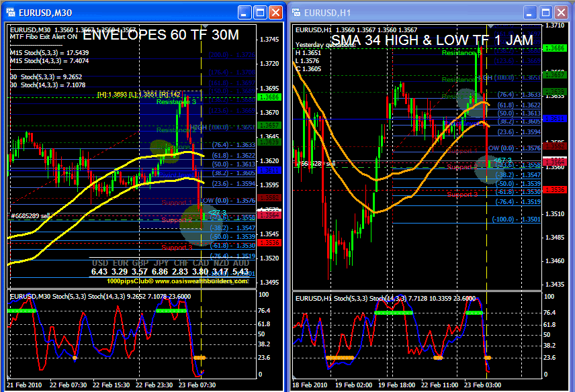
Task: Click the 1.3460 price scale label on H1 chart
Action: pyautogui.click(x=555, y=261)
